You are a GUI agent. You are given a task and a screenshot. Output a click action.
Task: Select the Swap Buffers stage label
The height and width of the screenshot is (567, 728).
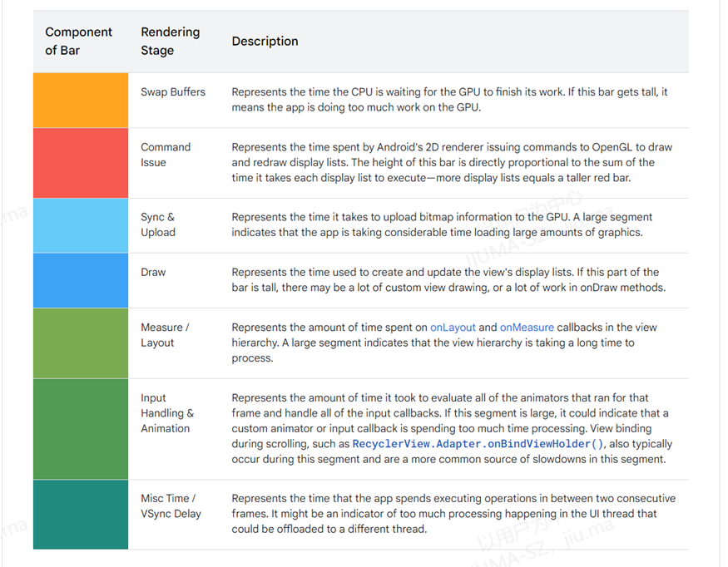coord(173,92)
